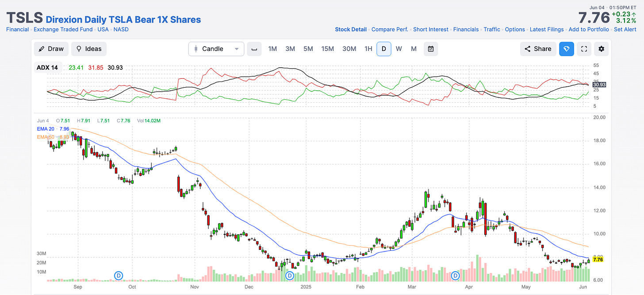Click the ADX 14 indicator label
The height and width of the screenshot is (295, 644).
(x=48, y=68)
